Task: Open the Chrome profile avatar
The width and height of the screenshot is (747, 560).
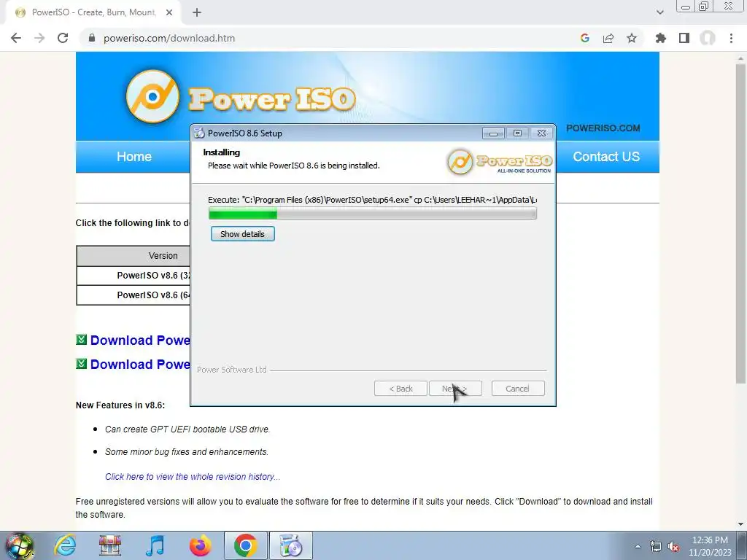Action: [708, 38]
